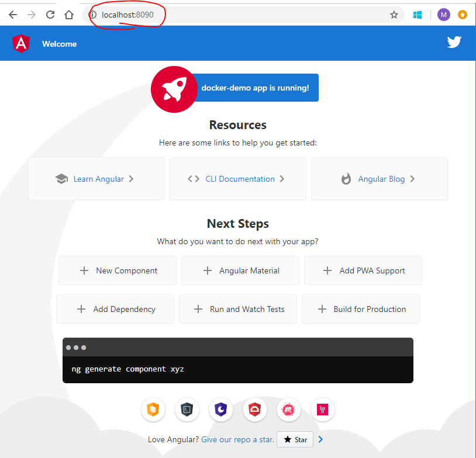This screenshot has height=458, width=476.
Task: Open the CLI Documentation link
Action: tap(240, 179)
